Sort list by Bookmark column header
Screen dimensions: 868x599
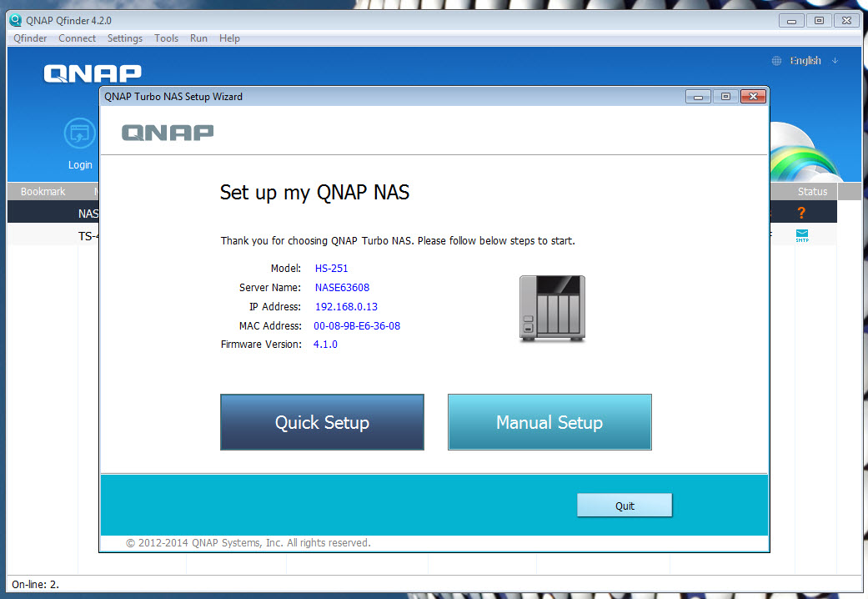pos(43,191)
